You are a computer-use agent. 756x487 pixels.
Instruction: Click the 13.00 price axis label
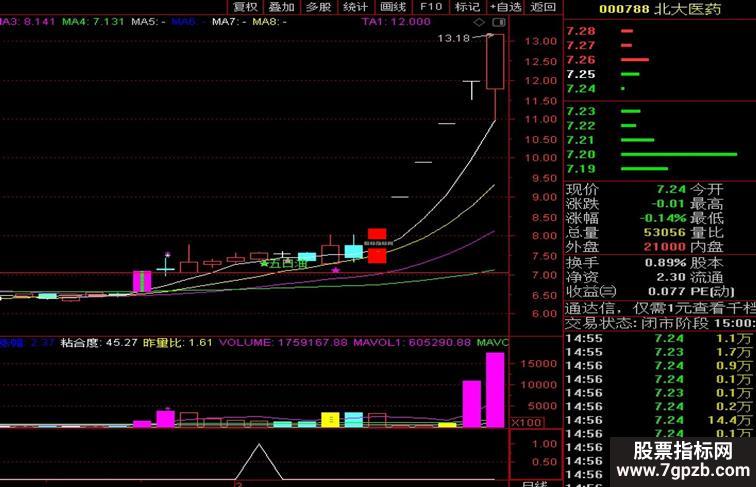pos(540,41)
